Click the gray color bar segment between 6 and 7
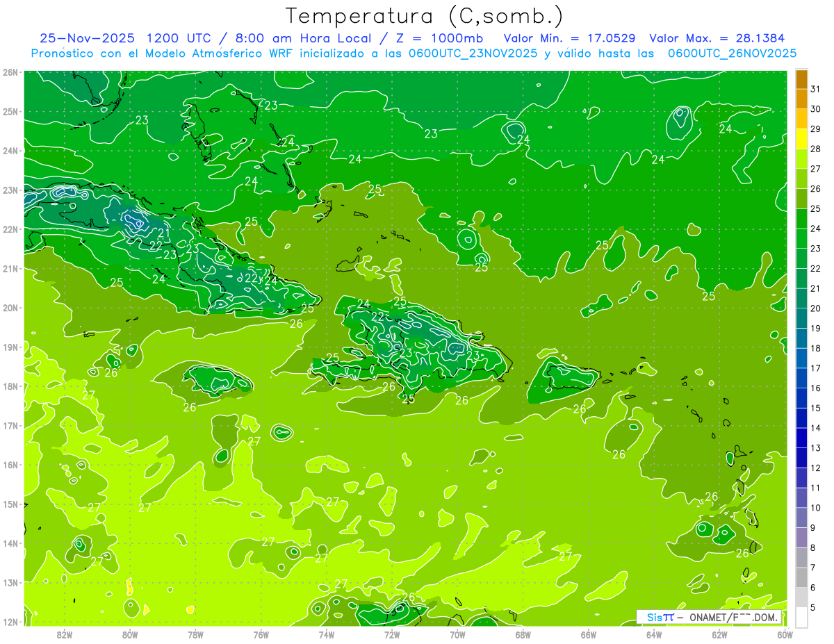 tap(801, 578)
